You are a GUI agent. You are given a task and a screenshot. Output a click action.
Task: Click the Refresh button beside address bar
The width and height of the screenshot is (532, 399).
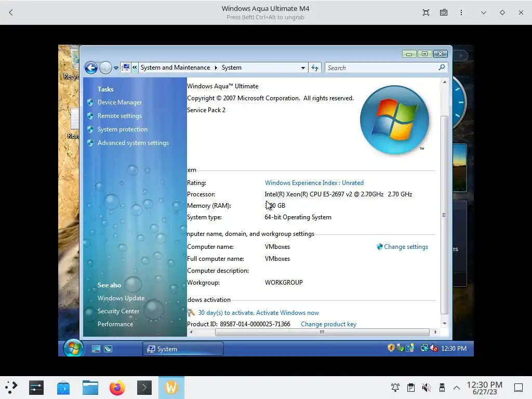coord(315,68)
